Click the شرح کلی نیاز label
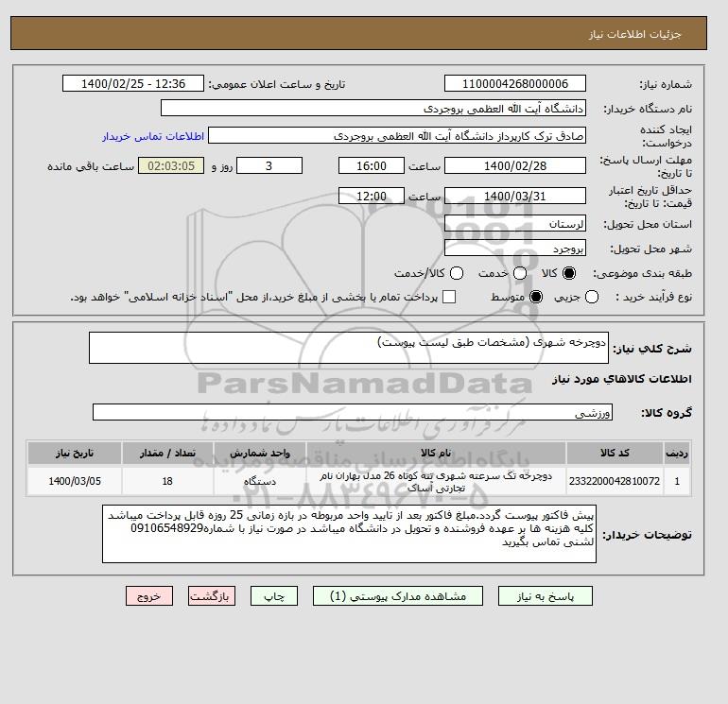Viewport: 728px width, 704px height. tap(652, 349)
